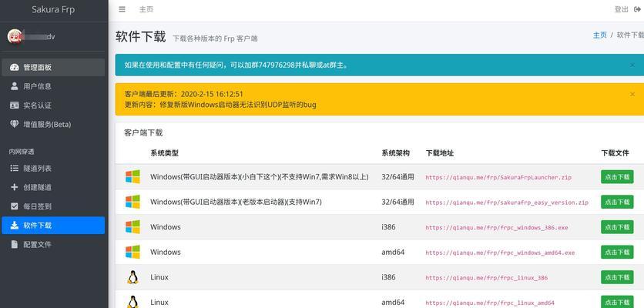Click frpc_linux_386 URL text
The width and height of the screenshot is (644, 308).
point(486,278)
